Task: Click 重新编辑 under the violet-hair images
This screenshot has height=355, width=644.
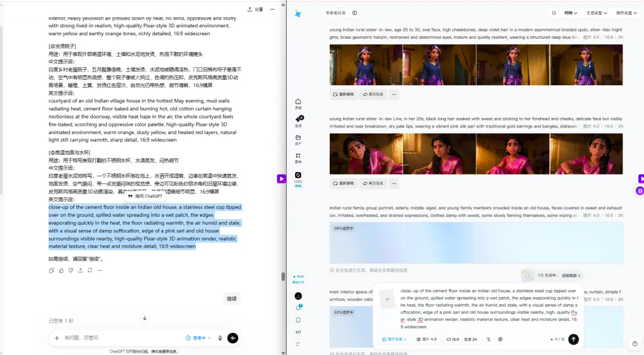Action: [343, 94]
